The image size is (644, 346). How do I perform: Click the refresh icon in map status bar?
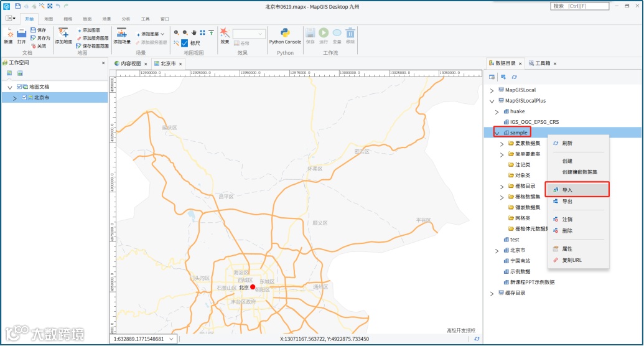[477, 339]
